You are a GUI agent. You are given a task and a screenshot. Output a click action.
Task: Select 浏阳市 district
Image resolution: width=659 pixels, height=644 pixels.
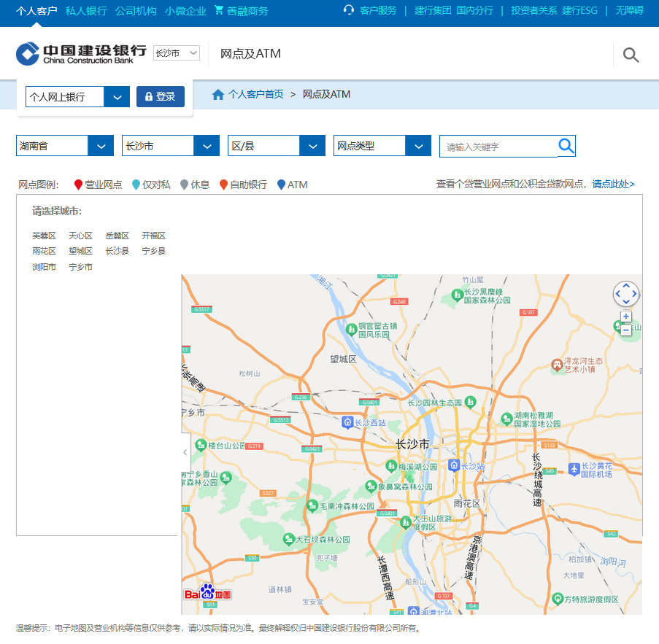[x=44, y=267]
